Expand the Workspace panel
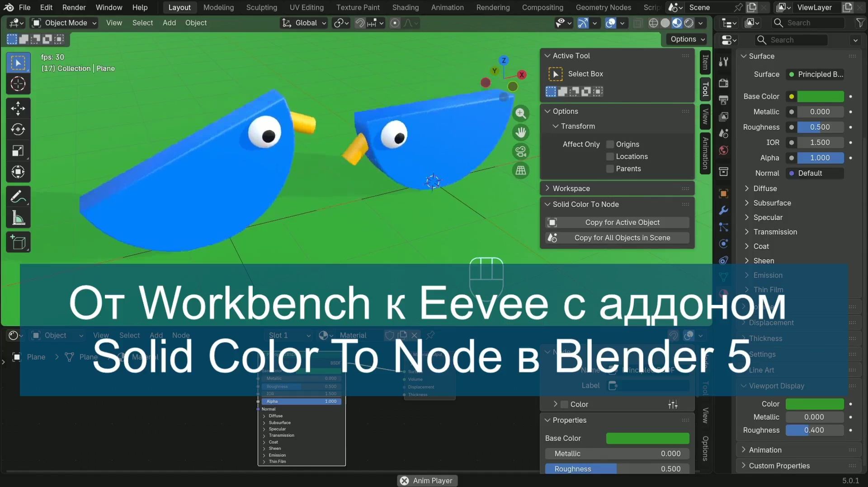 pos(617,188)
